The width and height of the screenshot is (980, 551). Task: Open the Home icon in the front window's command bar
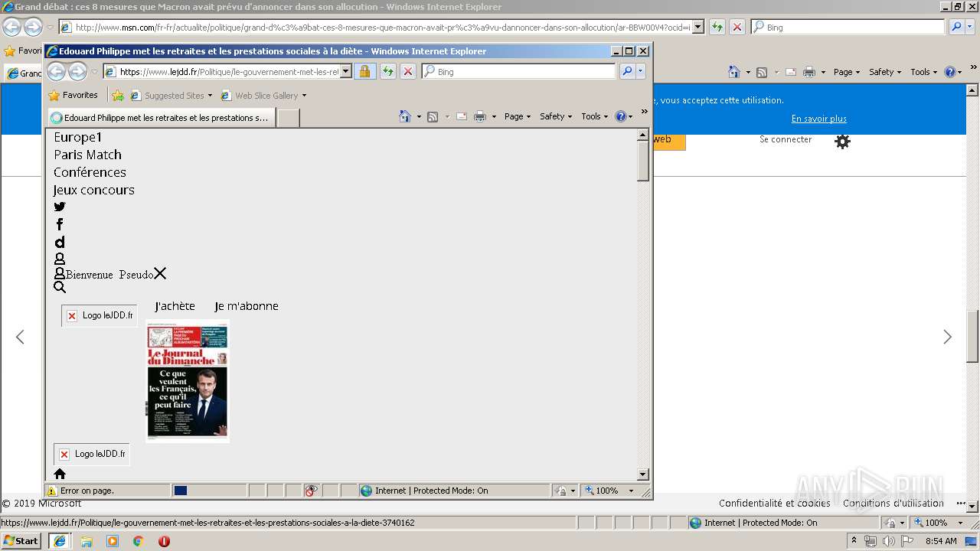click(405, 116)
